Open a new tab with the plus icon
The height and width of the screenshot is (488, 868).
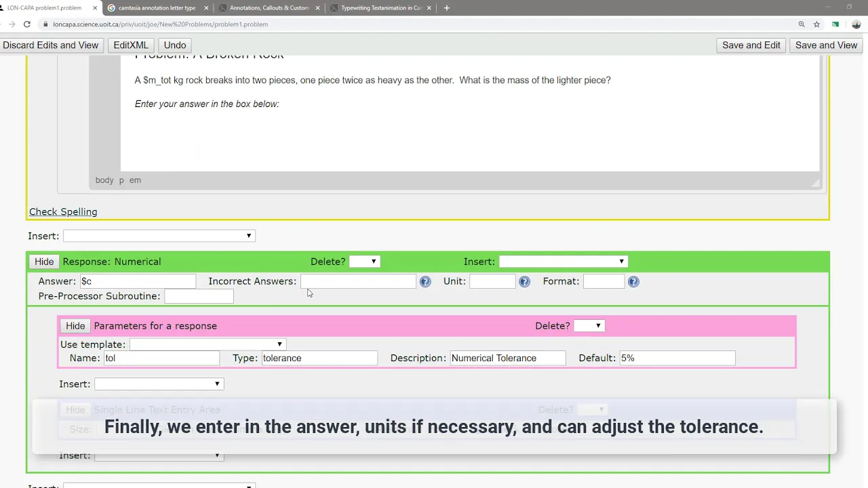(x=446, y=8)
